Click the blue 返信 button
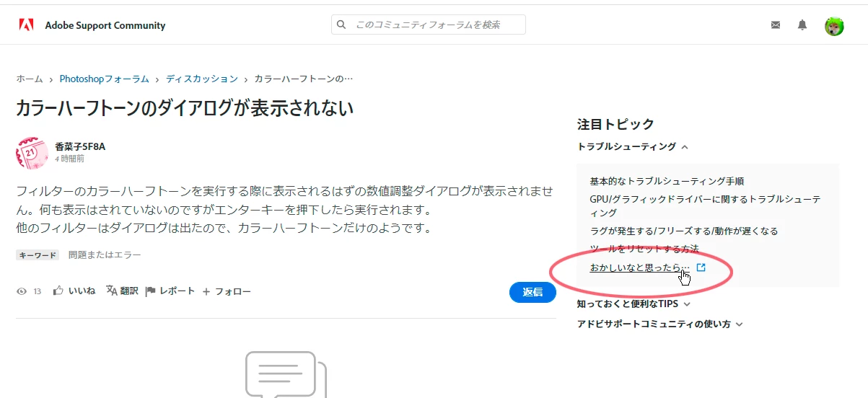This screenshot has width=868, height=398. (532, 292)
